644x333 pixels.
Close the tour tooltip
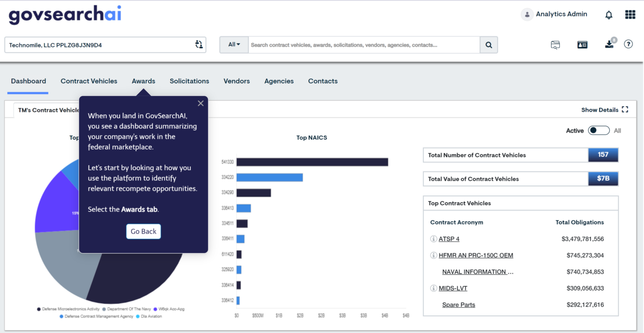point(200,103)
